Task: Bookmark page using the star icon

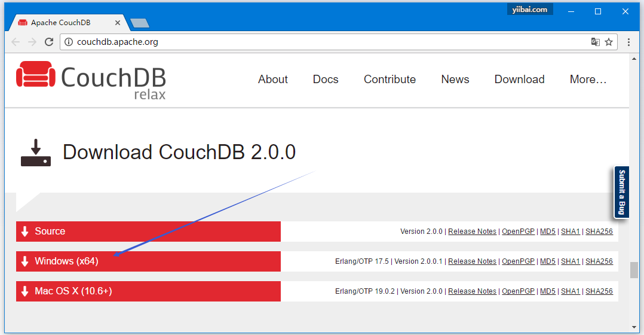Action: (609, 42)
